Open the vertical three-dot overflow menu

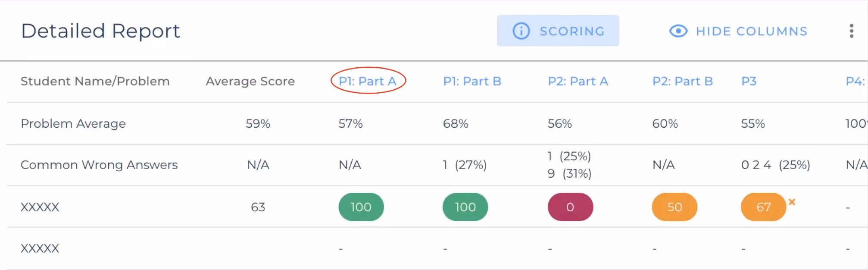851,31
